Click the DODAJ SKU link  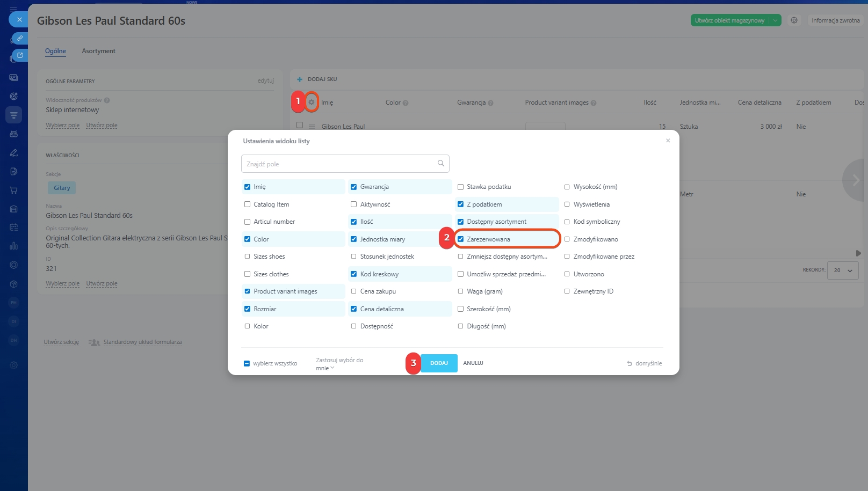(x=322, y=79)
